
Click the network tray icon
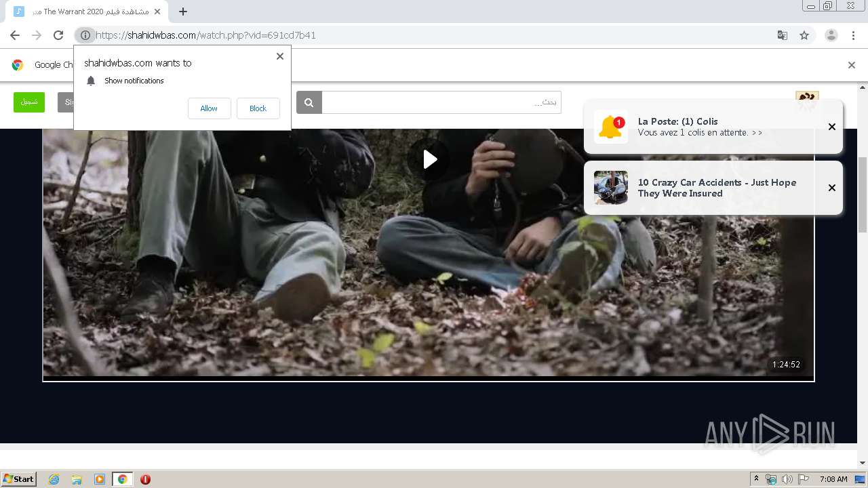pyautogui.click(x=771, y=479)
